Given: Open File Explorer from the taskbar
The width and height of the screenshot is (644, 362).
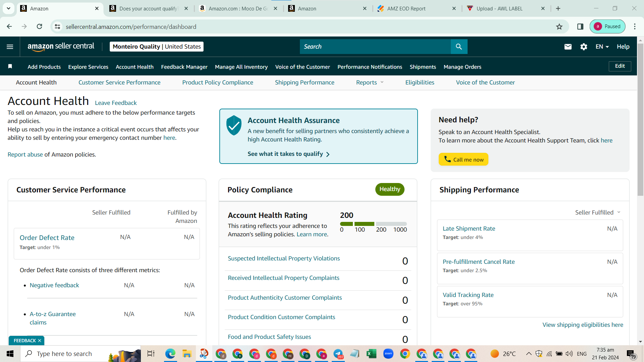Looking at the screenshot, I should (187, 354).
